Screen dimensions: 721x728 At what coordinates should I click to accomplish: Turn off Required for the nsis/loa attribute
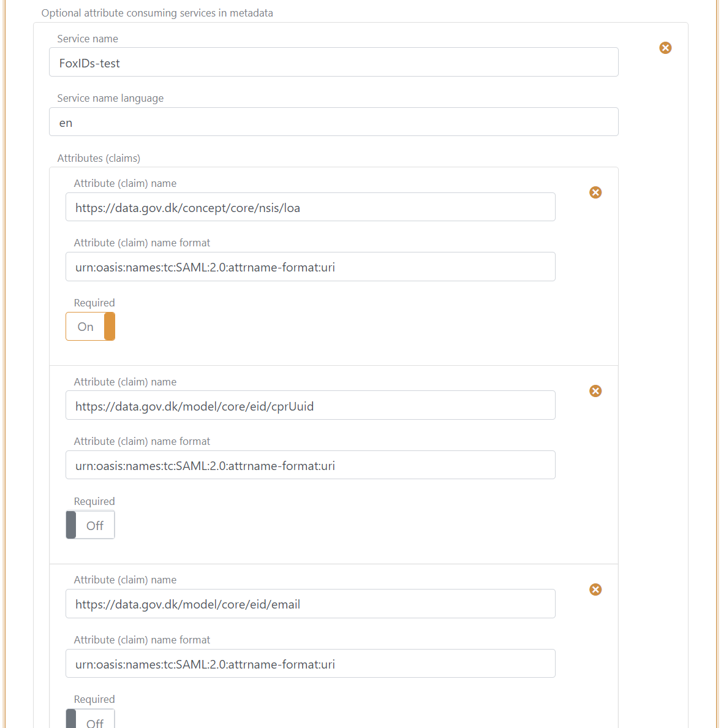click(90, 326)
